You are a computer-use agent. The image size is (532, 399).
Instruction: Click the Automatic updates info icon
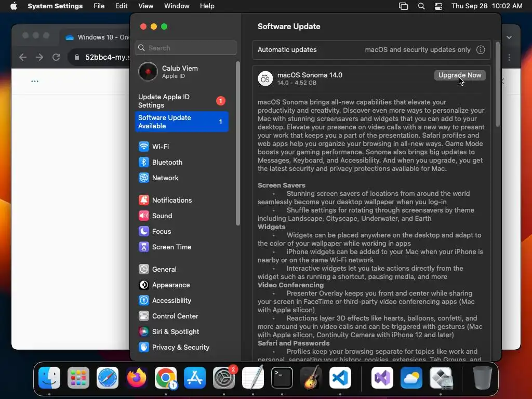pos(481,49)
